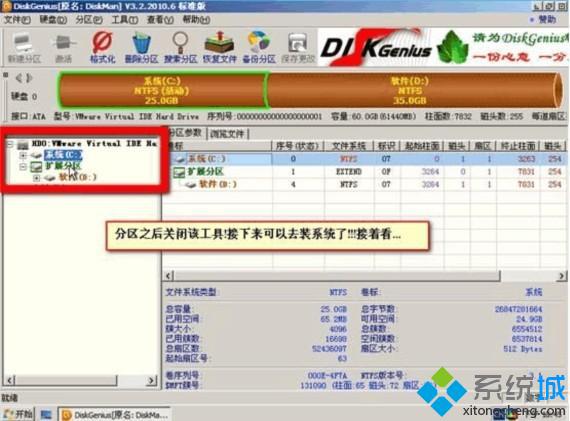Open the 分区(P) menu

[89, 20]
